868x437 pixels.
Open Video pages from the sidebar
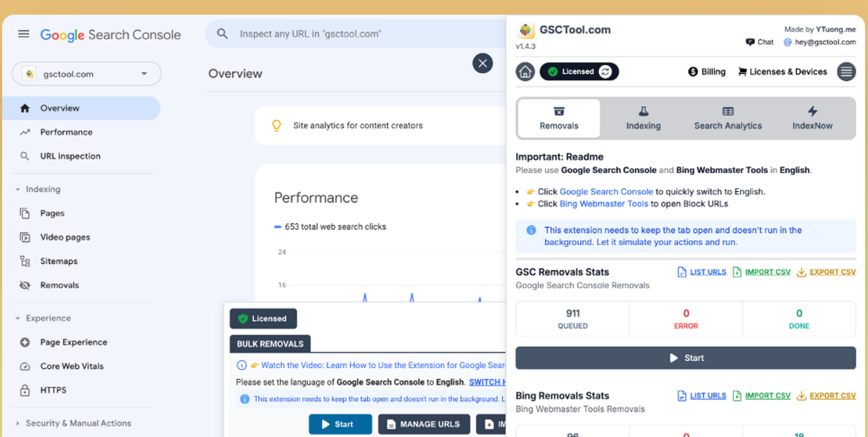pos(64,237)
